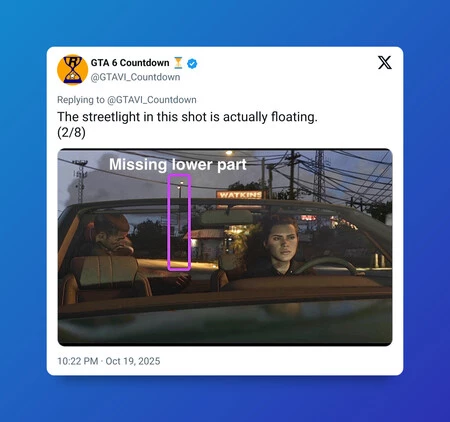Click the GTA 6 Countdown display name
450x422 pixels.
[130, 63]
